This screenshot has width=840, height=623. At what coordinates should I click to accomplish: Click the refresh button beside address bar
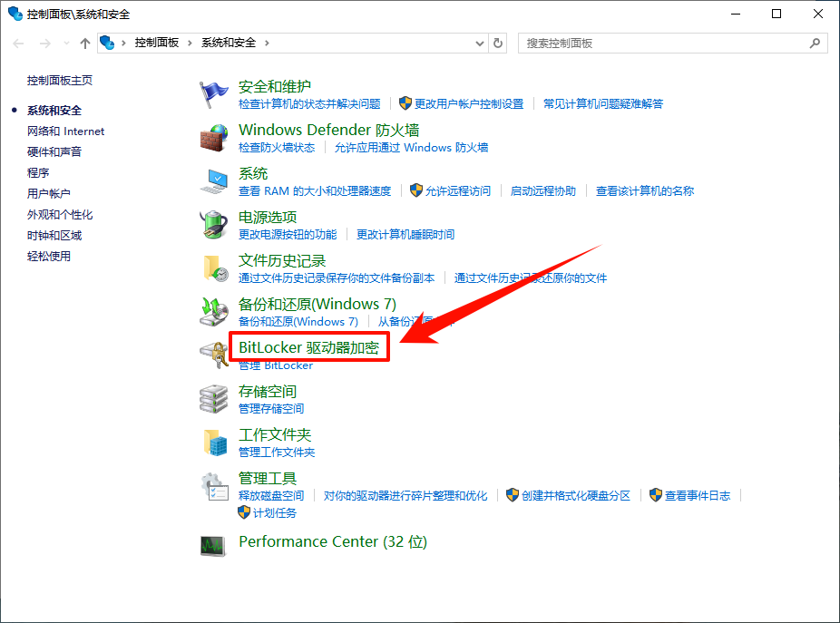[498, 43]
